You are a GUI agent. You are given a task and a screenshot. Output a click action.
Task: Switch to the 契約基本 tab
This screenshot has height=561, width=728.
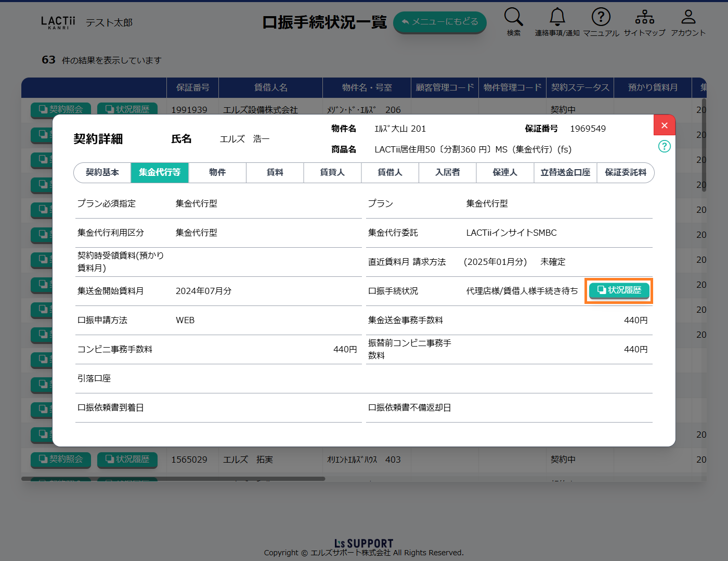coord(102,173)
